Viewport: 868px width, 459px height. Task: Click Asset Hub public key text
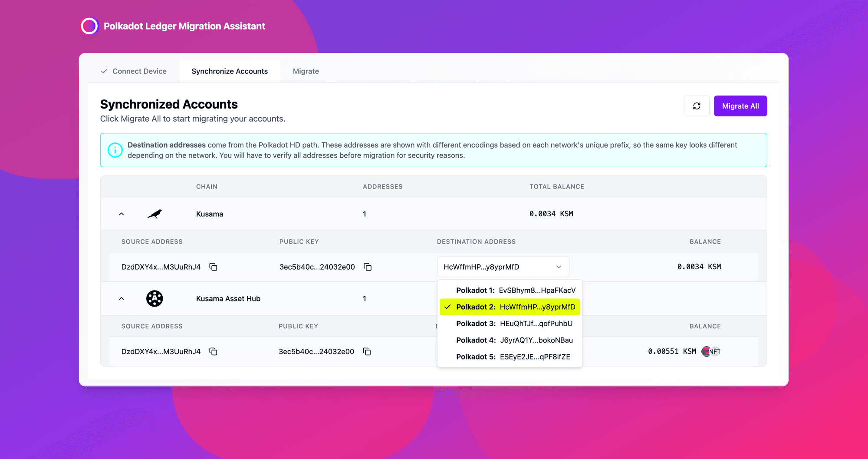click(316, 351)
